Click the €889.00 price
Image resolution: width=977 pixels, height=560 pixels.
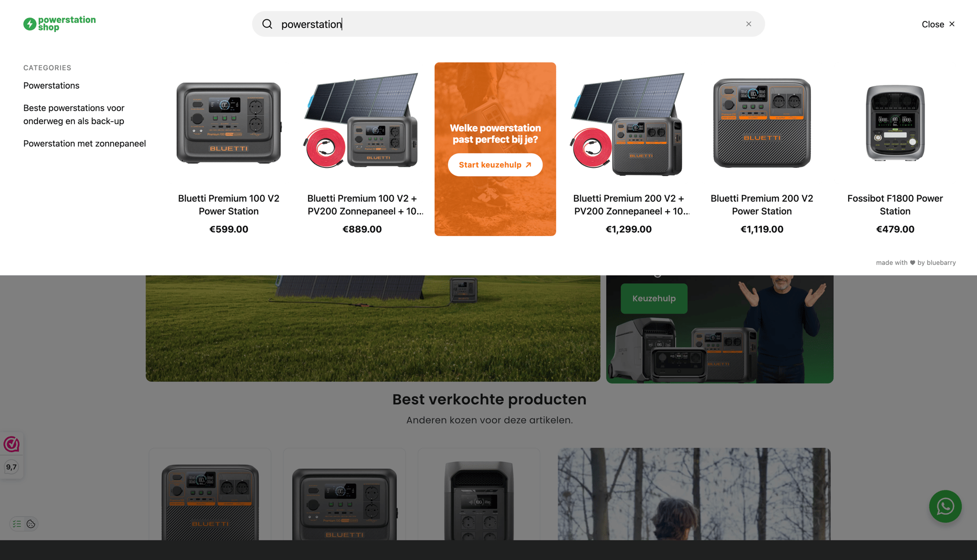point(362,229)
